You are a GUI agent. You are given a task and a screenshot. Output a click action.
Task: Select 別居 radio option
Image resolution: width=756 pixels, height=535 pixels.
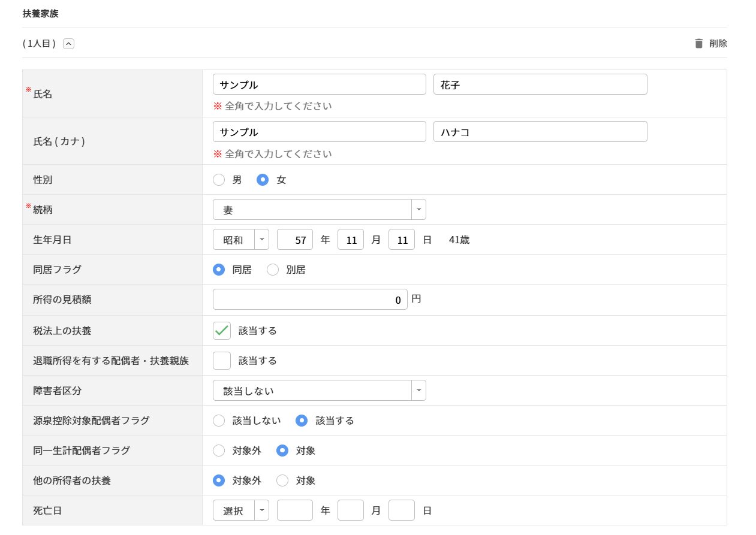coord(273,270)
